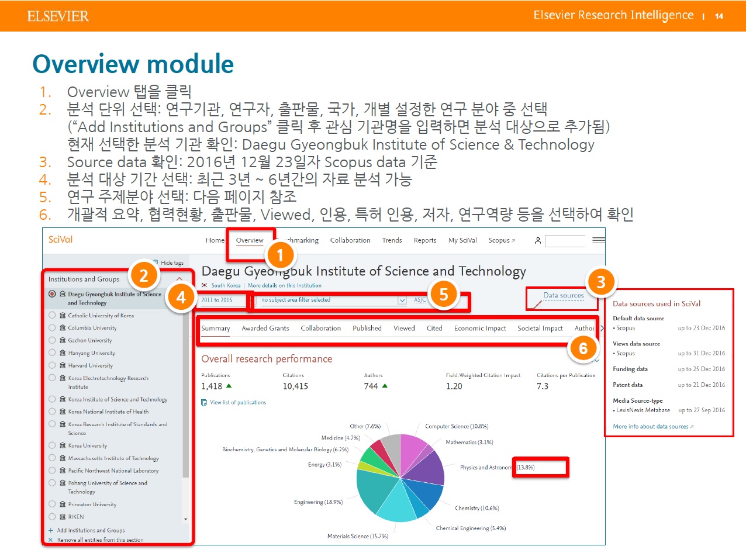Click the View list of publications icon
Image resolution: width=746 pixels, height=560 pixels.
point(204,402)
